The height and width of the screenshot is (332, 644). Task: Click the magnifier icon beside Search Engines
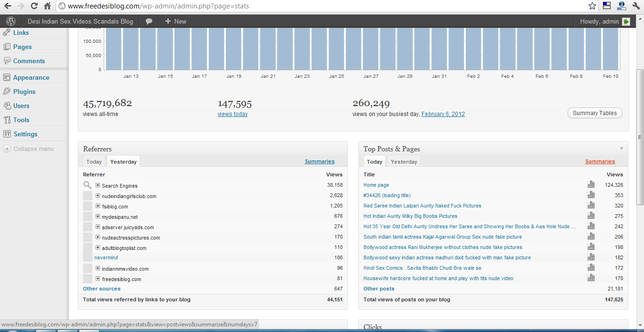click(87, 185)
